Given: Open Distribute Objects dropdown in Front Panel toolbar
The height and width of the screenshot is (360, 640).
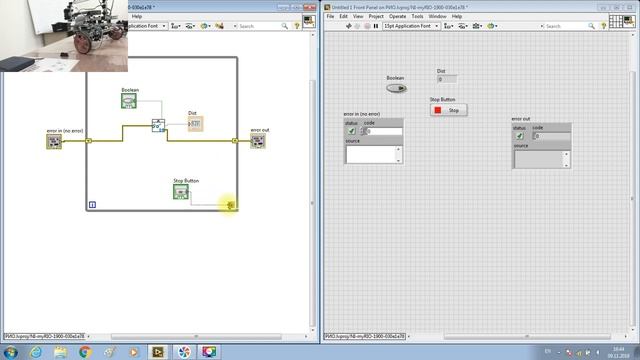Looking at the screenshot, I should coord(463,26).
